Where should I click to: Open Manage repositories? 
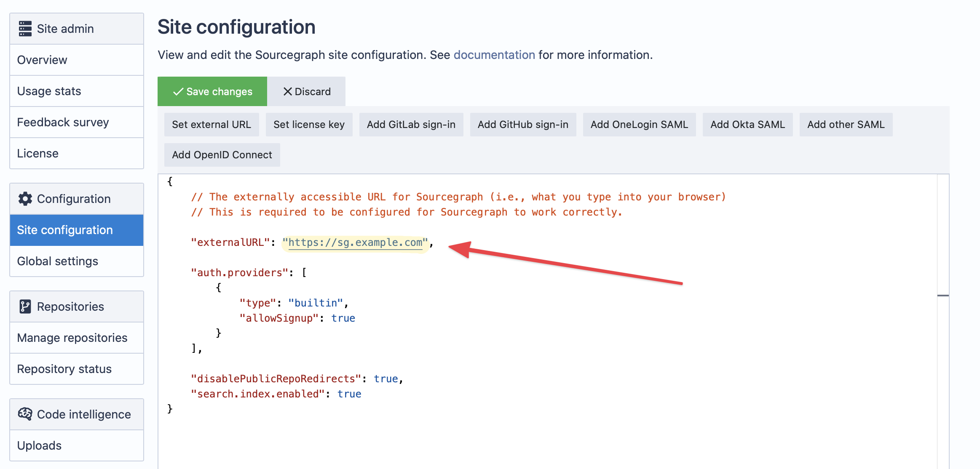coord(77,338)
